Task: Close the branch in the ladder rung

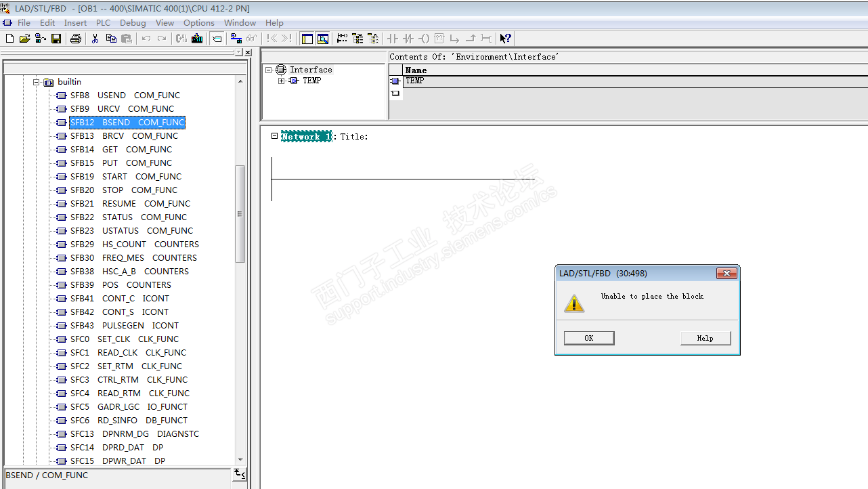Action: (471, 39)
